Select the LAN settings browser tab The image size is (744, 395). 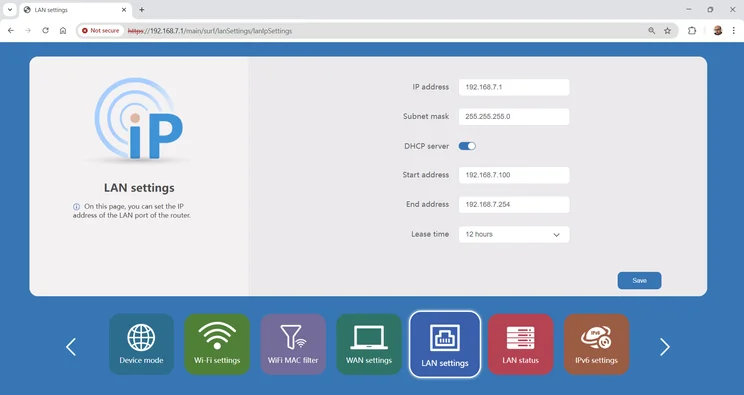click(x=76, y=9)
